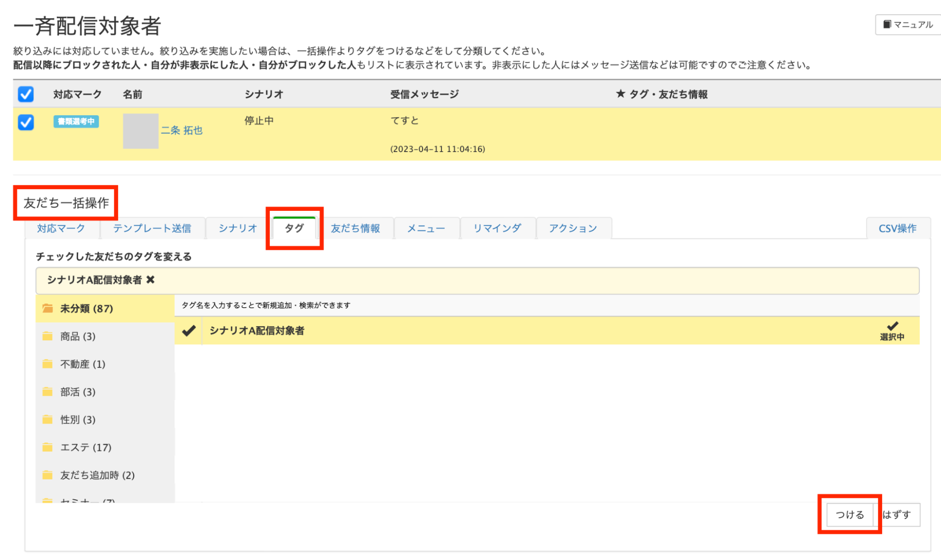Switch to the シナリオ tab
This screenshot has height=560, width=941.
[x=238, y=229]
